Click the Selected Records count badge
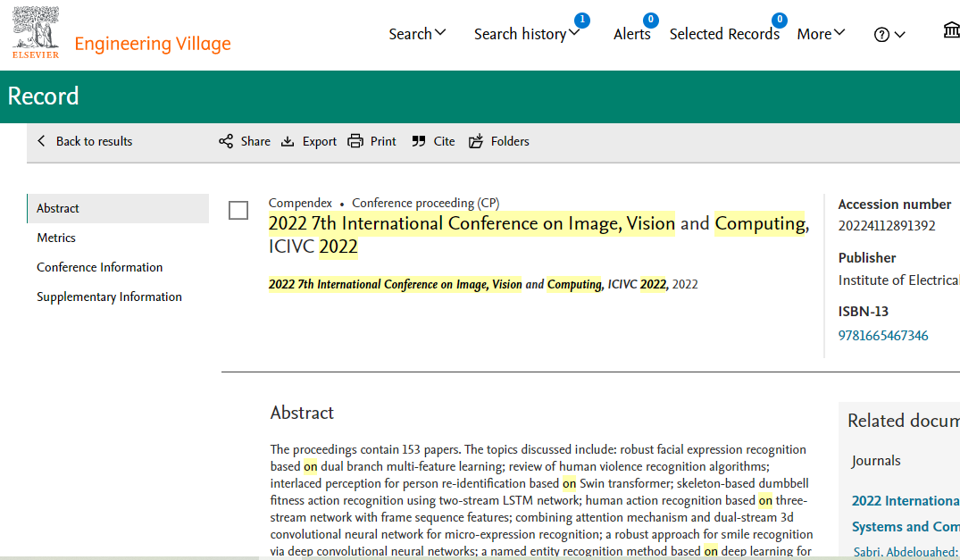The image size is (960, 560). (x=780, y=21)
